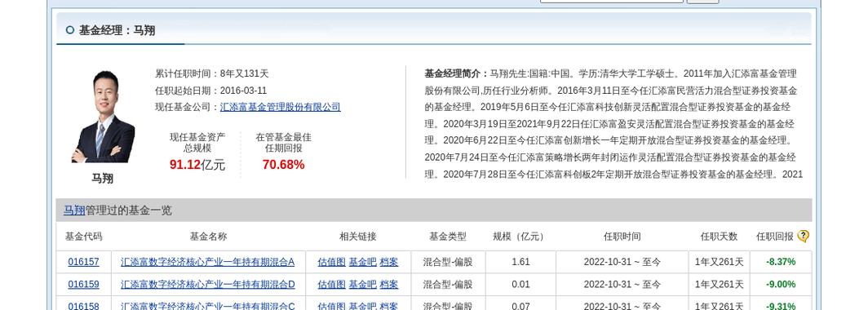Click fund size value 1.61
The width and height of the screenshot is (868, 310).
click(521, 262)
